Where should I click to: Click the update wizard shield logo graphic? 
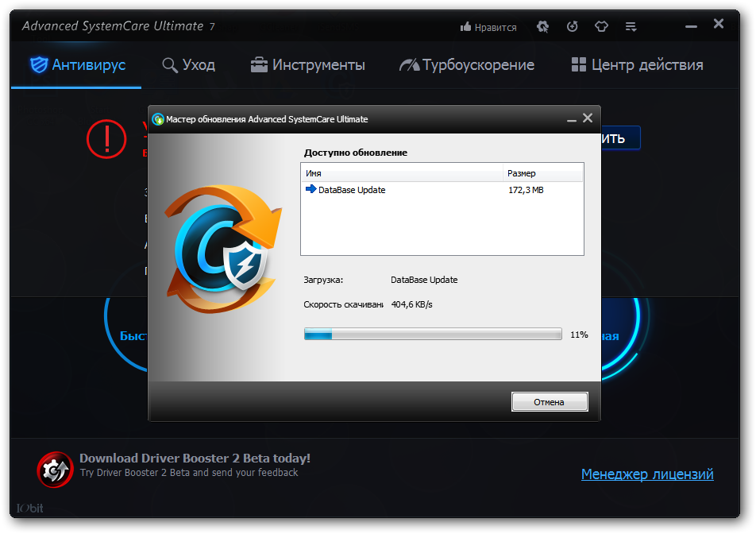tap(223, 249)
